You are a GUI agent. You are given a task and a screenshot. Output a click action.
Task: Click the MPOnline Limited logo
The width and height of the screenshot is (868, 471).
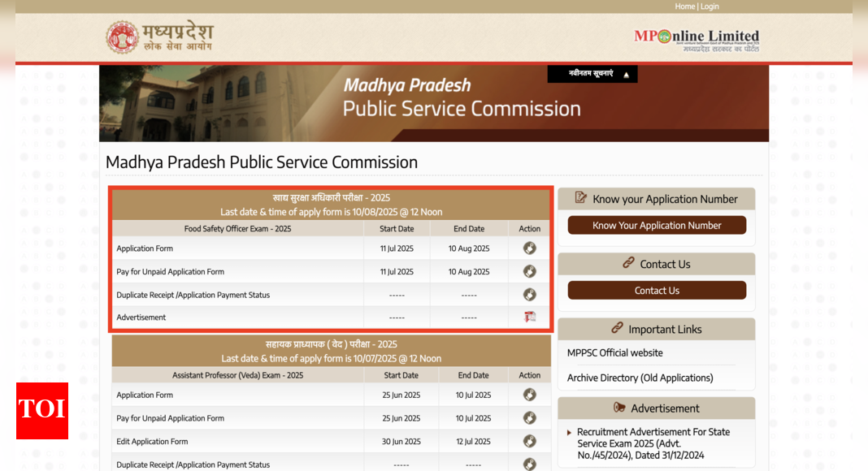click(x=696, y=38)
